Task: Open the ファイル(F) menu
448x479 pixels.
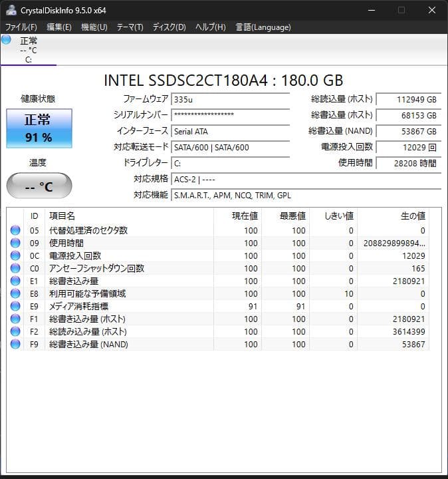Action: point(21,27)
